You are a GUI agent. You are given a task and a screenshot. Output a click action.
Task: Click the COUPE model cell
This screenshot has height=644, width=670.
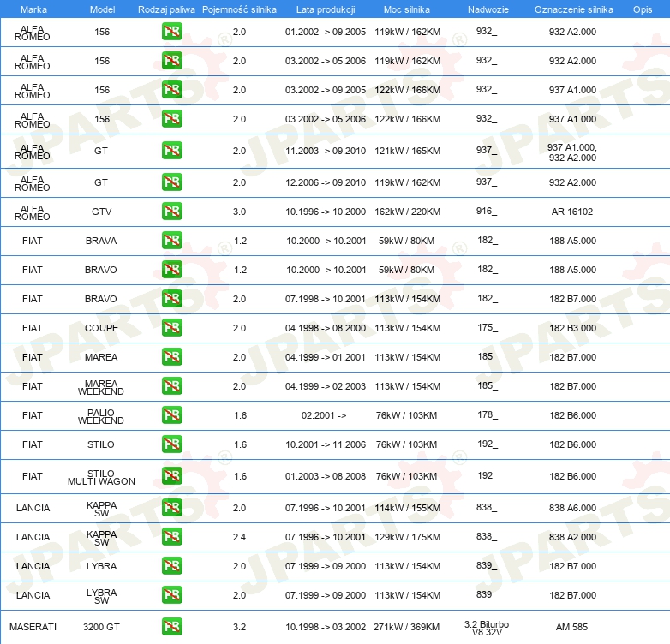(101, 328)
